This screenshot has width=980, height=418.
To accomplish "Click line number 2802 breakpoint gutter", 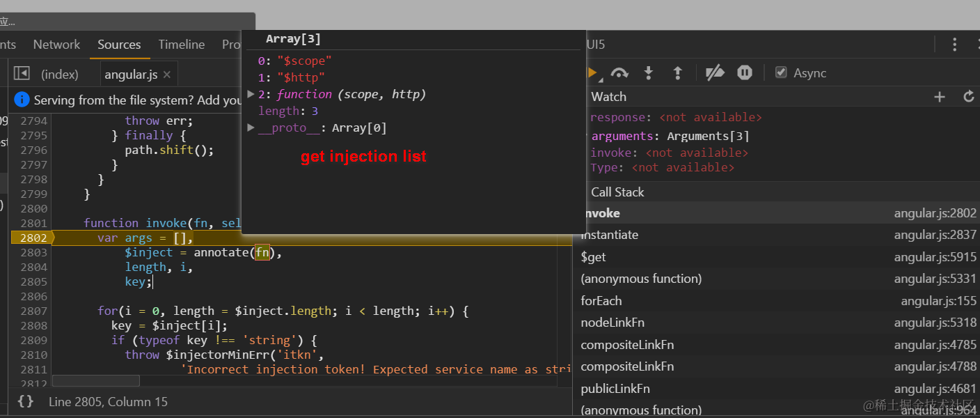I will (x=33, y=238).
